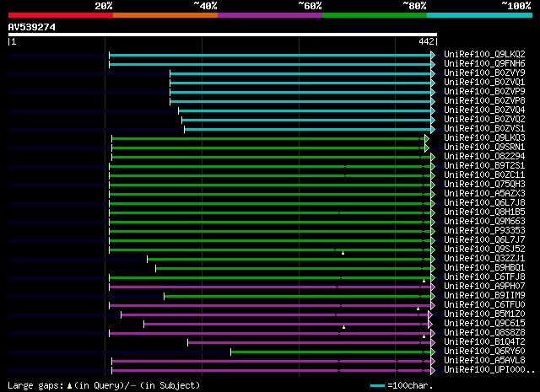Select the UniRef100_A5AVL8 label
Screen dimensions: 540x392
point(484,361)
